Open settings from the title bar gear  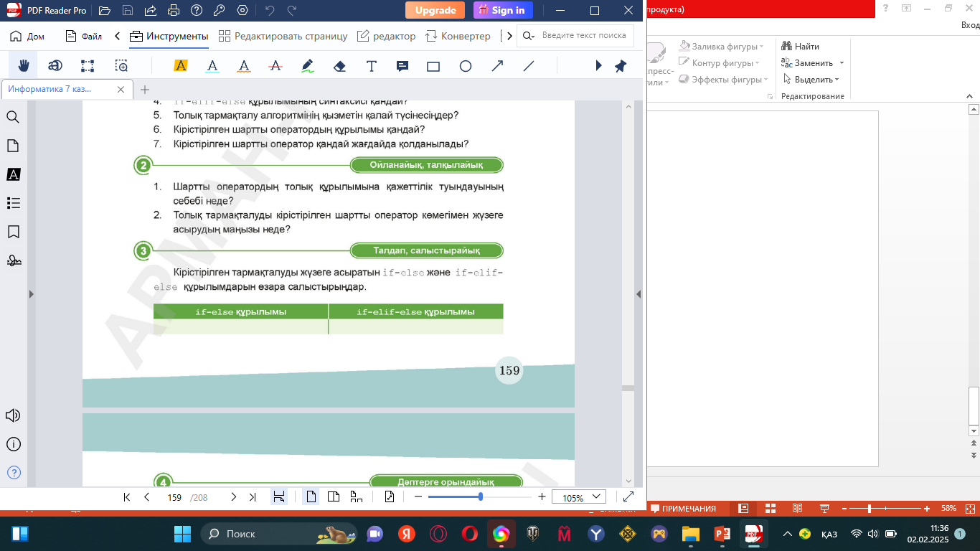tap(242, 11)
